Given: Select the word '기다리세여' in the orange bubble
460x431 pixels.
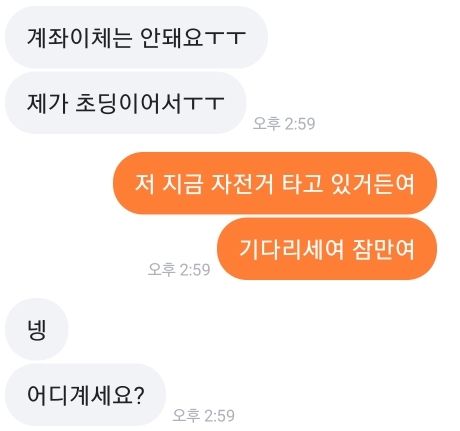Looking at the screenshot, I should [x=291, y=249].
